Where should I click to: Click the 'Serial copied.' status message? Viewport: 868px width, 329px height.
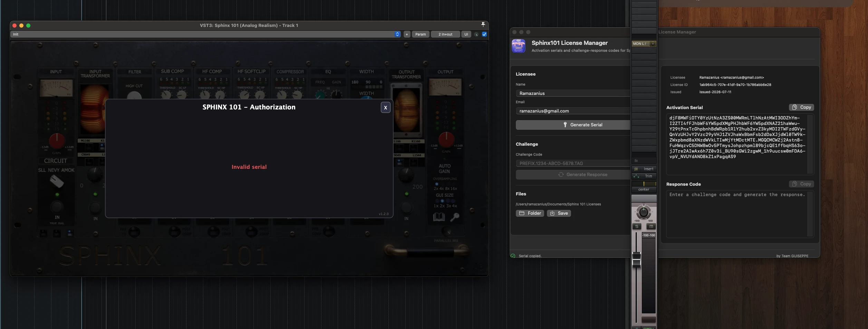(x=530, y=256)
